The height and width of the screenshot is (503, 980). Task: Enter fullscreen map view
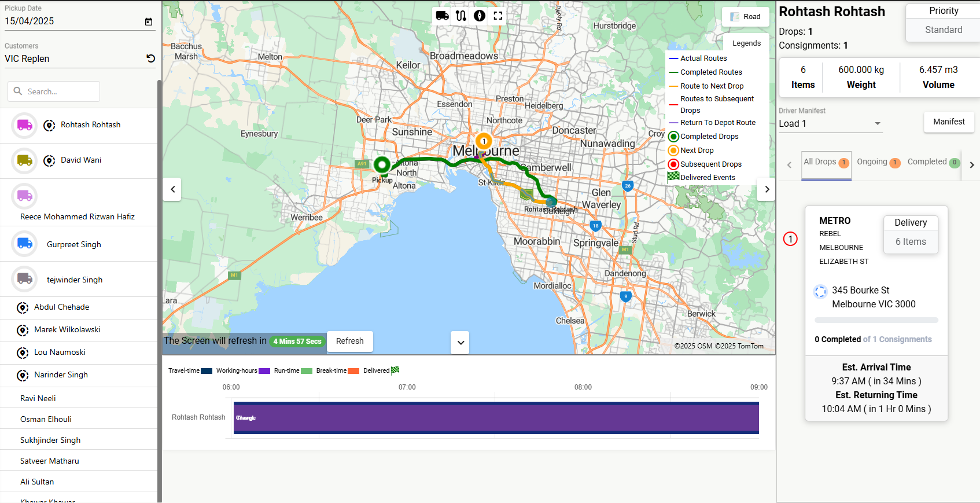click(x=498, y=16)
